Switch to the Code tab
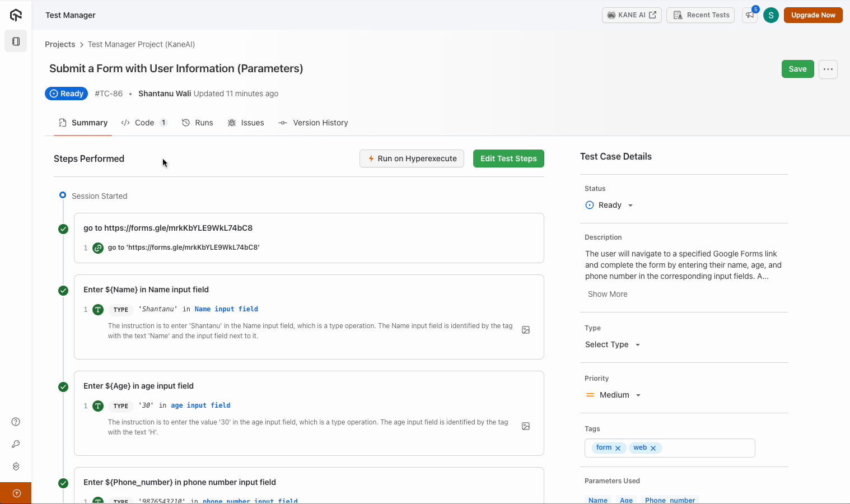The height and width of the screenshot is (504, 850). point(144,123)
